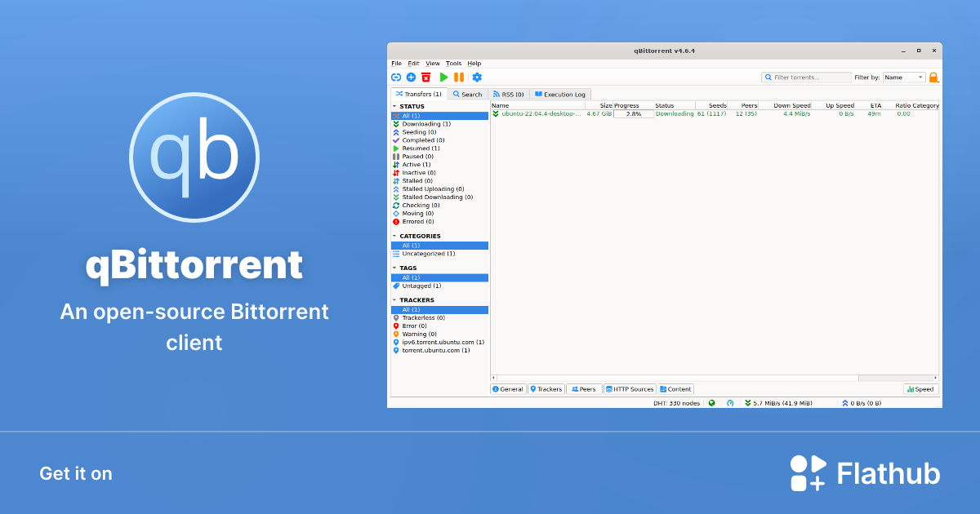Image resolution: width=980 pixels, height=514 pixels.
Task: Open the Add Torrent File icon
Action: click(410, 77)
